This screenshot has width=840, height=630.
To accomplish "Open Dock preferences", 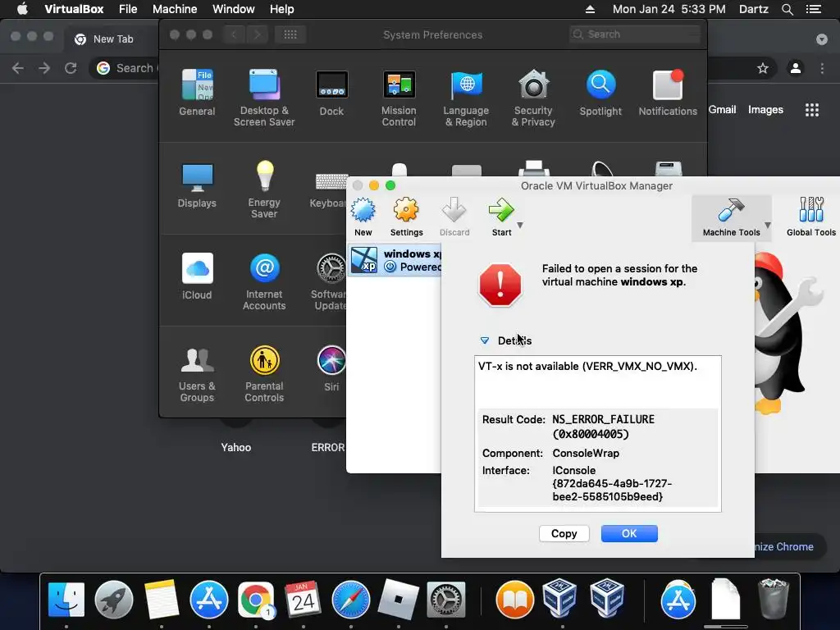I will 331,94.
